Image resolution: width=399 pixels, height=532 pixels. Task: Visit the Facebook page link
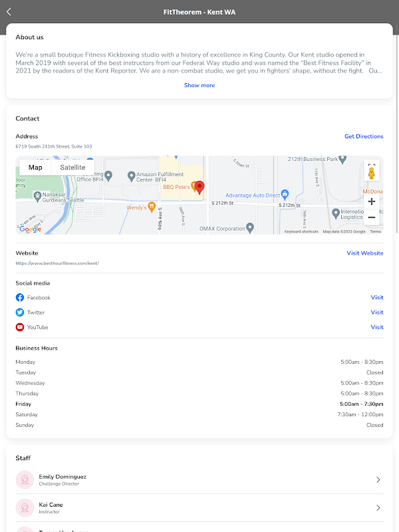pos(377,297)
